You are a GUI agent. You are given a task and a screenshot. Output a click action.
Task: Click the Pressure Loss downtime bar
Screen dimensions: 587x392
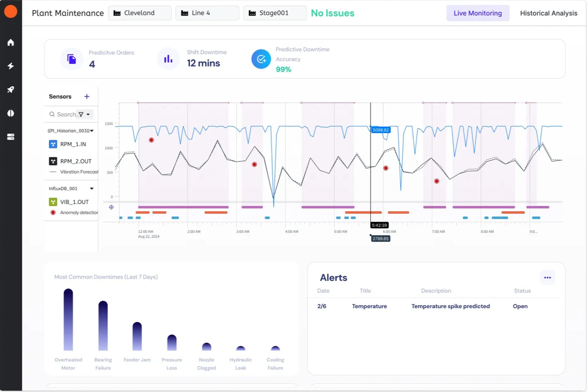[x=172, y=343]
